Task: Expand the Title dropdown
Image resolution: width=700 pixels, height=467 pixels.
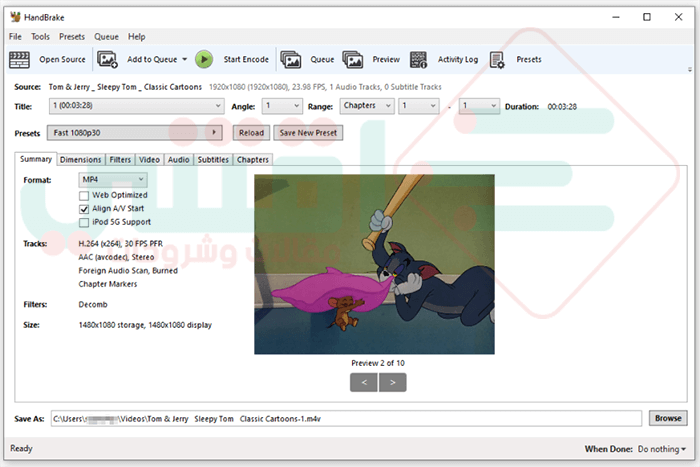Action: (x=137, y=106)
